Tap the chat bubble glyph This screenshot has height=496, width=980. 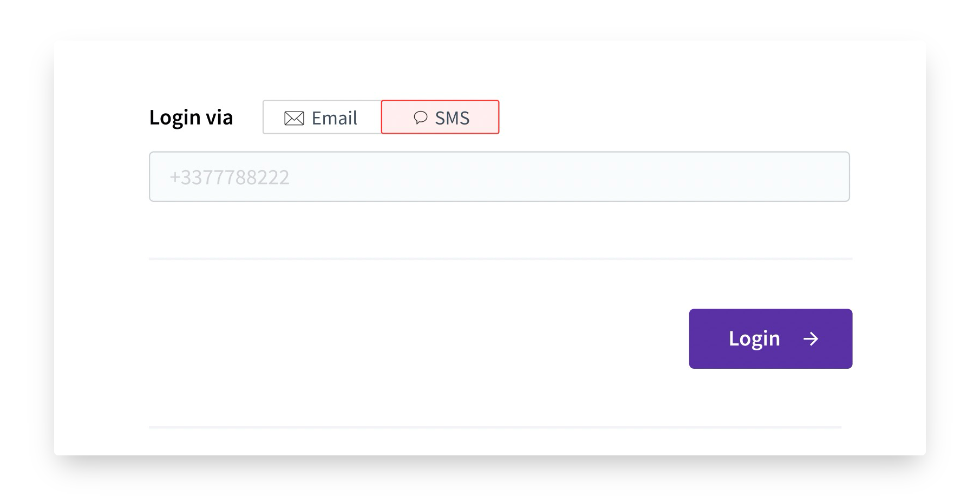coord(421,118)
